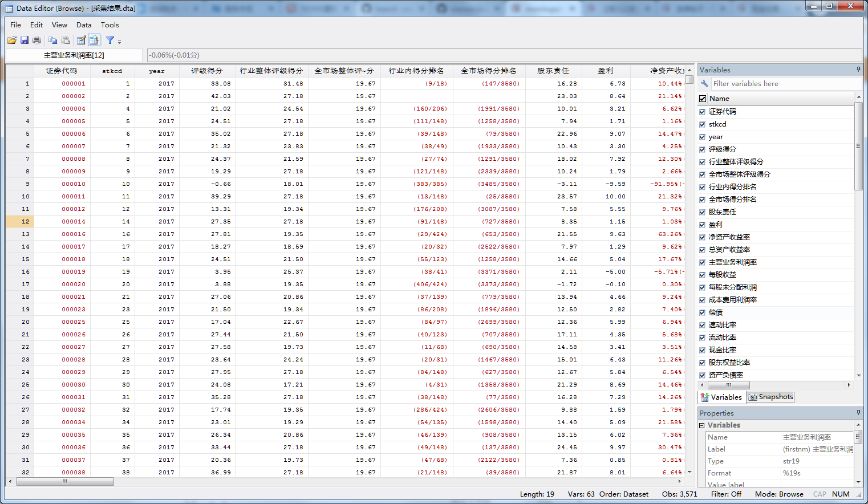
Task: Click the Label property value field
Action: [x=817, y=449]
